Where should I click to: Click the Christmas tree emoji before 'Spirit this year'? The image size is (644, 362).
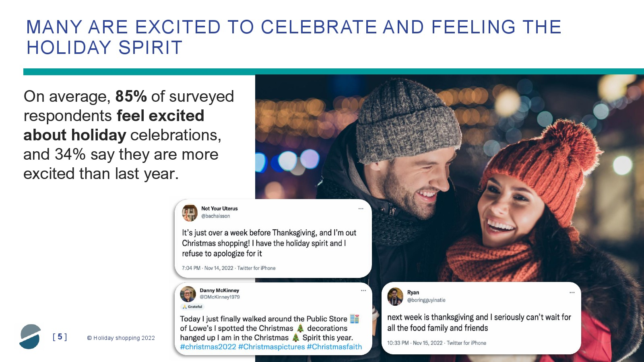(x=295, y=337)
